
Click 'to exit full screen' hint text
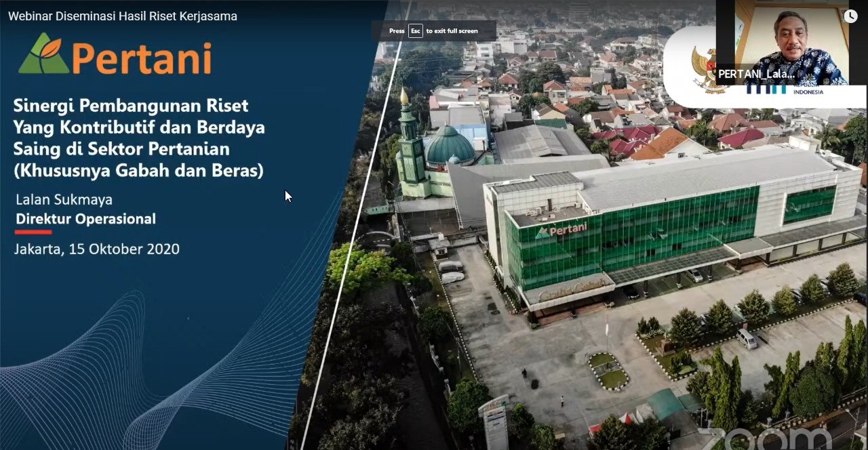tap(452, 30)
